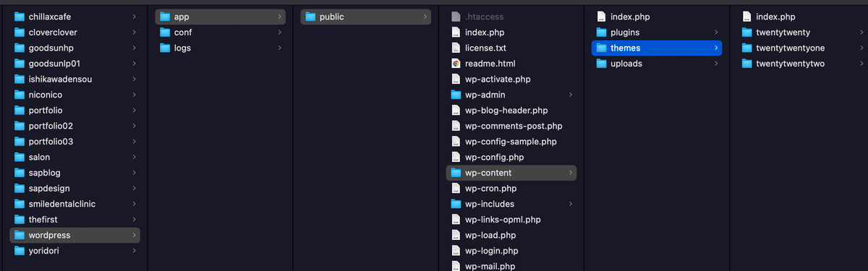Click the chevron beside thefirst
Viewport: 868px width, 271px height.
click(x=135, y=219)
